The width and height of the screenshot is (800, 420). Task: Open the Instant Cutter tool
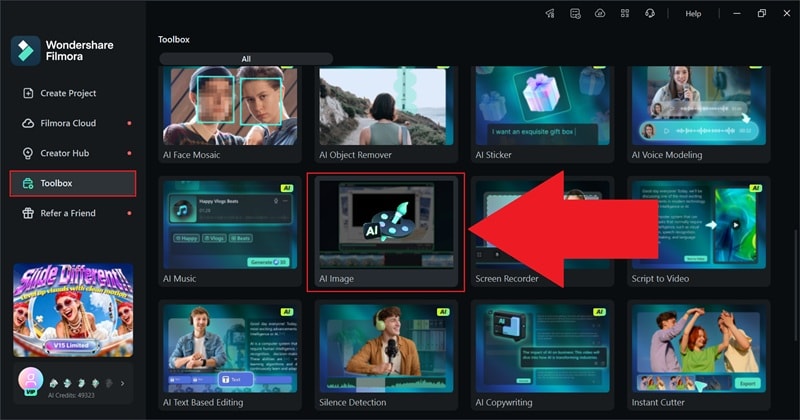pos(698,355)
